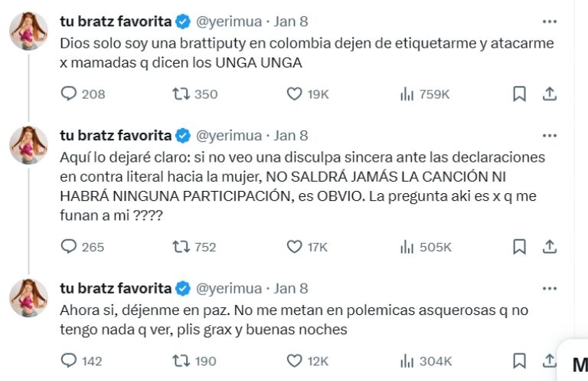
Task: View analytics of the 759K views tweet
Action: pos(407,94)
